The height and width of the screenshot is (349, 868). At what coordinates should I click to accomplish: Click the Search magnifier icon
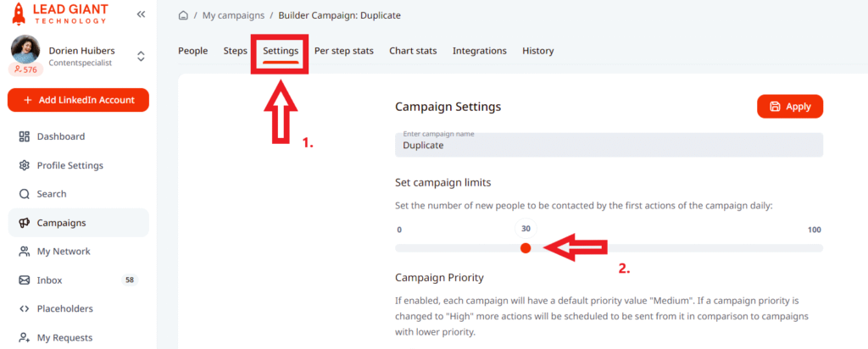pos(24,194)
